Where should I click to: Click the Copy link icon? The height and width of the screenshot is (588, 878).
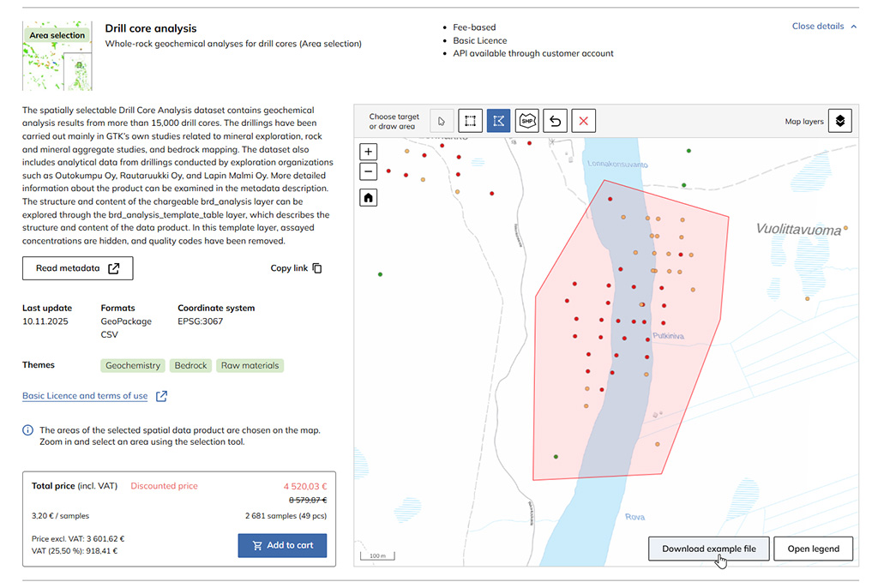tap(317, 268)
